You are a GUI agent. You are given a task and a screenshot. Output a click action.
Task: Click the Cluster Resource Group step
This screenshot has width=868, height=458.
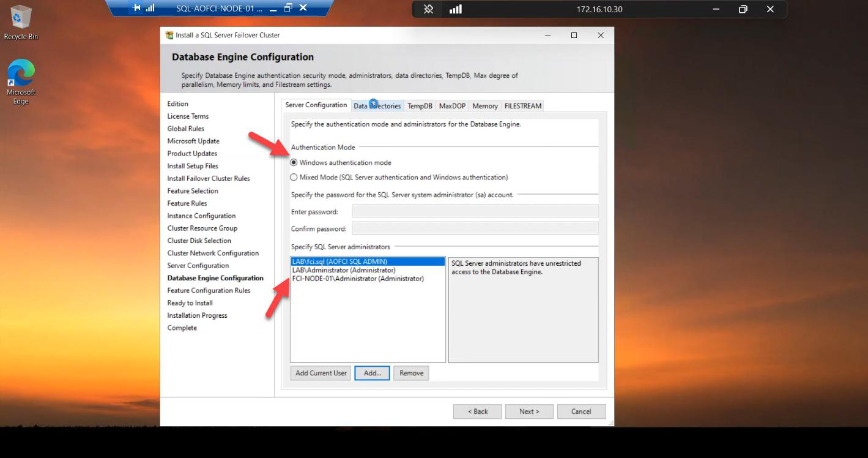click(x=202, y=228)
